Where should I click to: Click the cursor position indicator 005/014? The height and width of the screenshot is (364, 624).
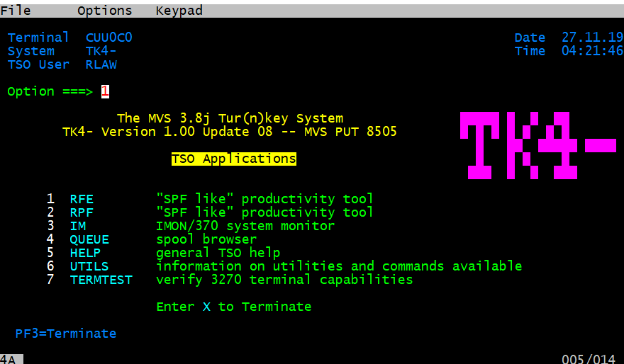pyautogui.click(x=589, y=360)
